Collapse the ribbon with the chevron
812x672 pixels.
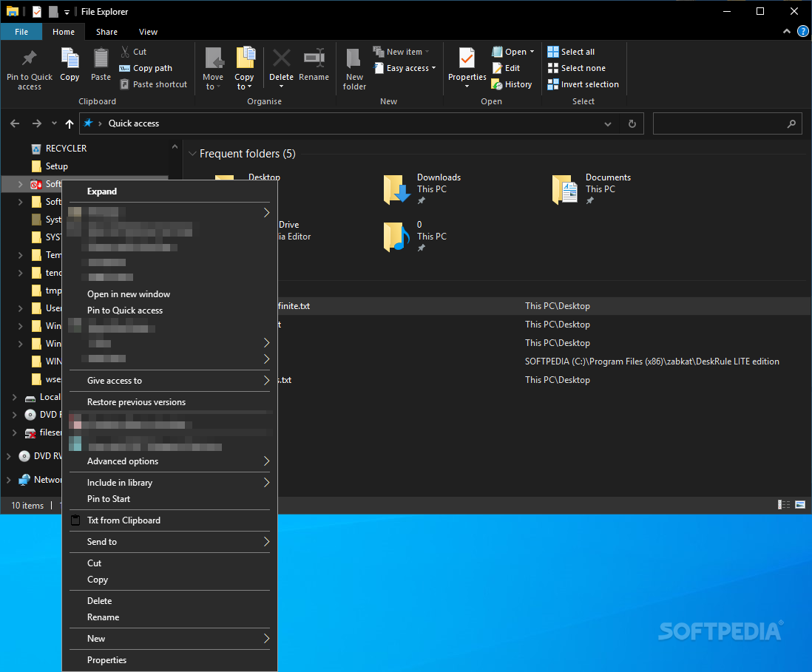click(x=787, y=32)
